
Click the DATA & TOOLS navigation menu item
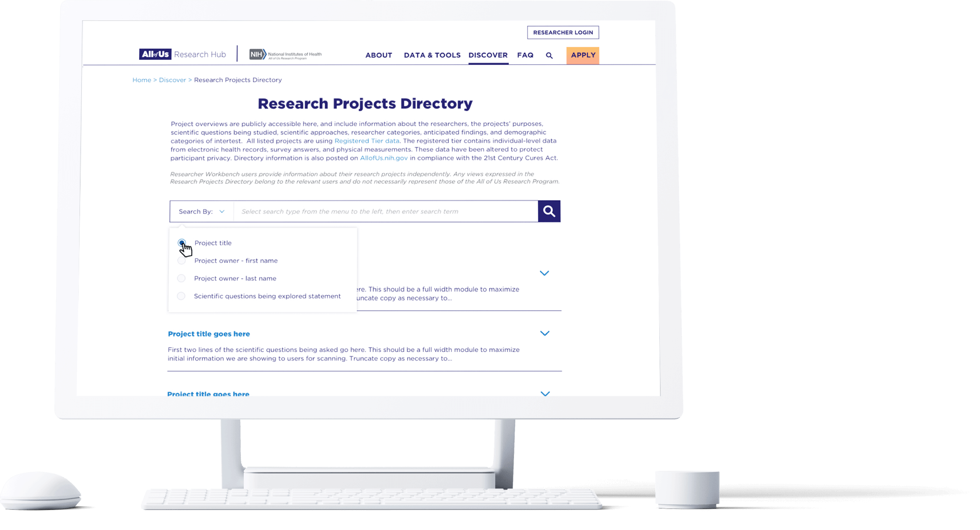click(x=430, y=55)
